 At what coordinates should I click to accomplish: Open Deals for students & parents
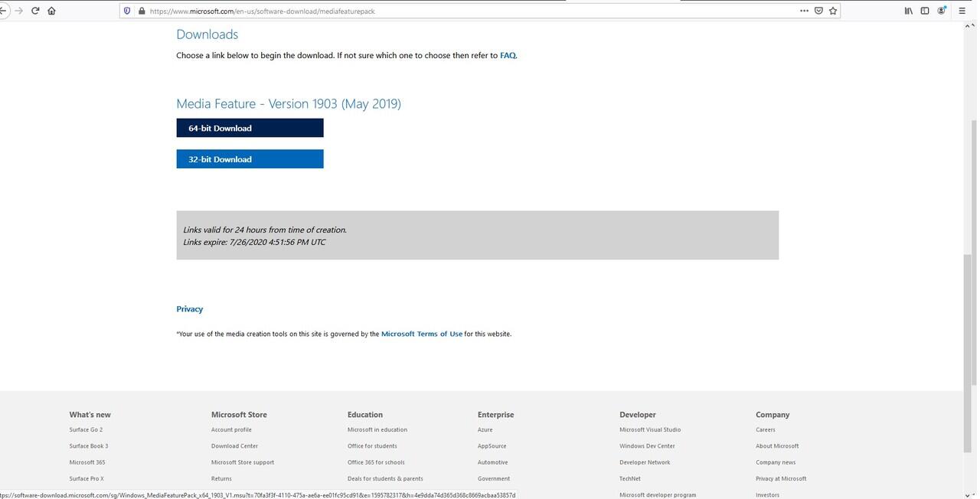coord(385,479)
